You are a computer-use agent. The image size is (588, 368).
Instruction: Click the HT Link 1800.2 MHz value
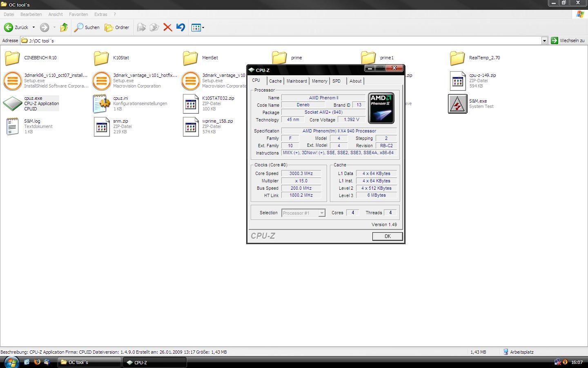coord(301,195)
